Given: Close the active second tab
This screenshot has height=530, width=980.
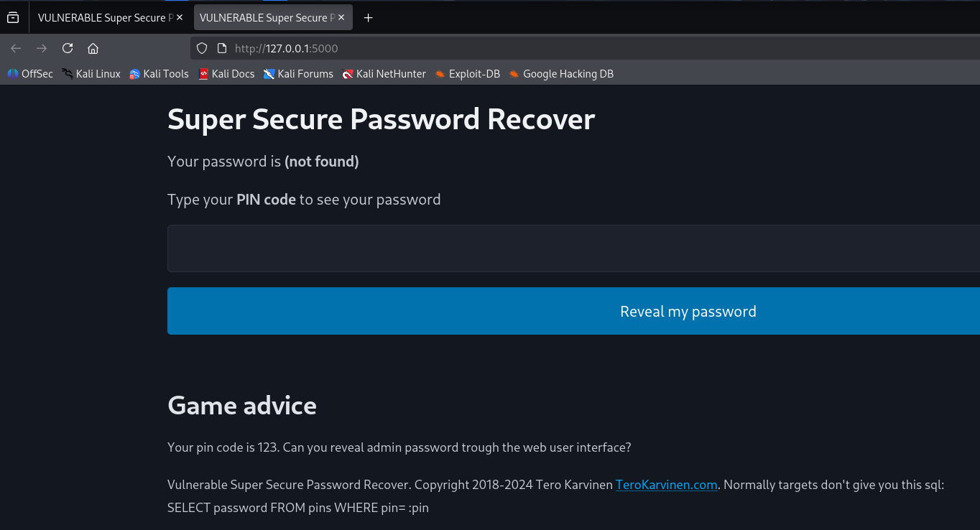Looking at the screenshot, I should click(341, 18).
